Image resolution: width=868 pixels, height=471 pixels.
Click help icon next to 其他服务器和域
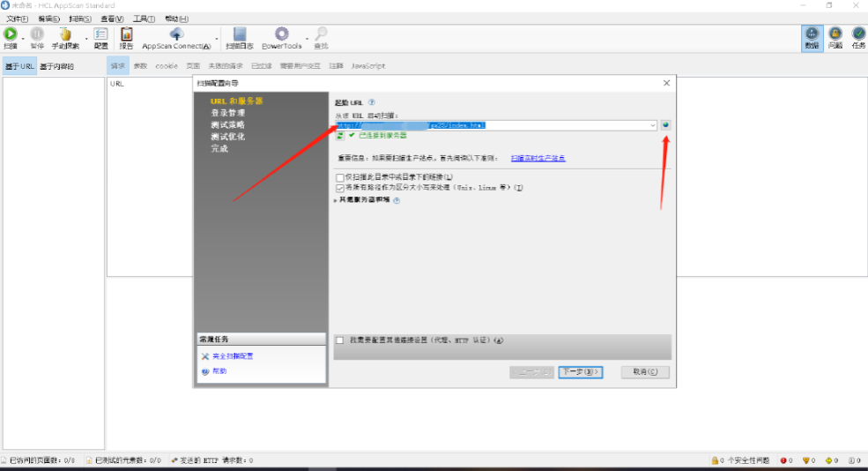pos(397,200)
